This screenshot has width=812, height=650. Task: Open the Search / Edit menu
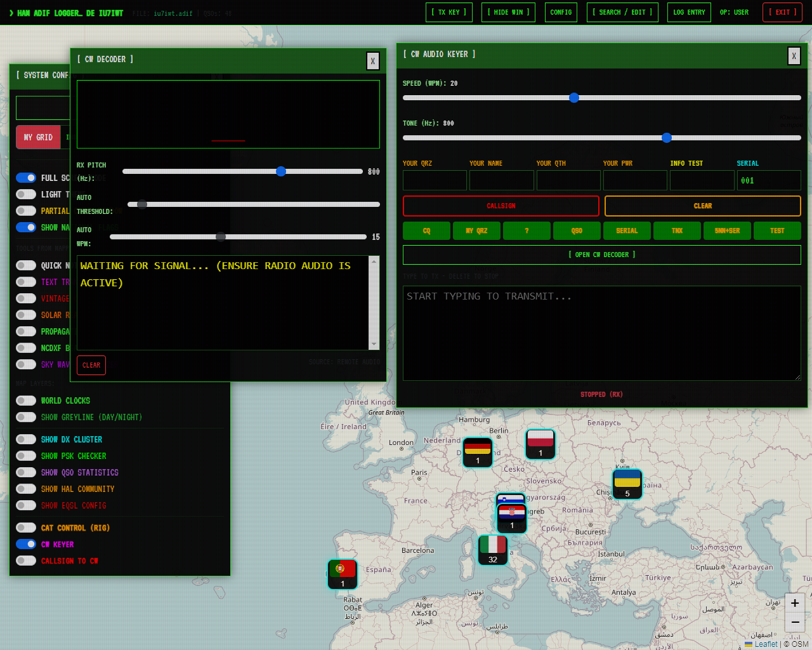coord(622,12)
